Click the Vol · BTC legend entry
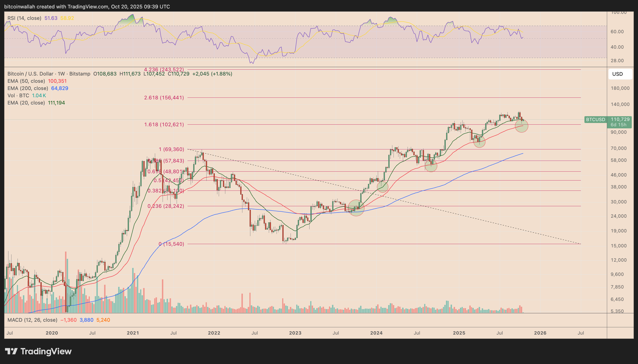This screenshot has width=638, height=364. (18, 95)
